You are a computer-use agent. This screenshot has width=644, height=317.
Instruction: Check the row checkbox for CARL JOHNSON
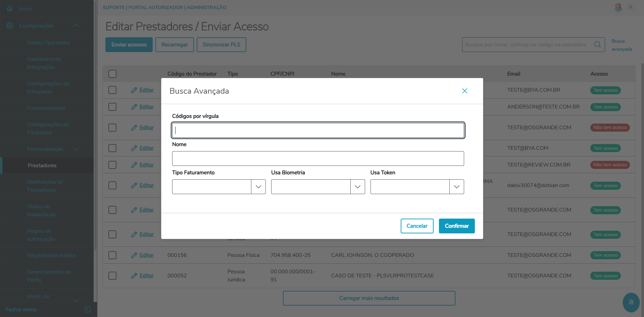[x=112, y=255]
